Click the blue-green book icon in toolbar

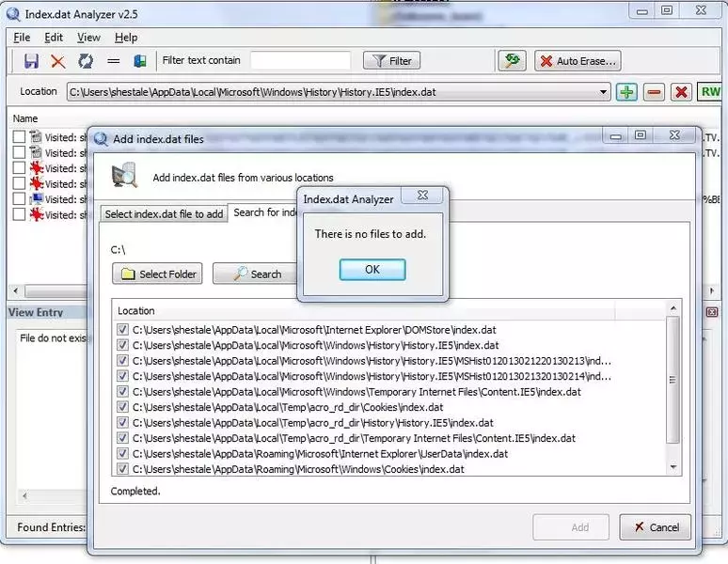140,61
